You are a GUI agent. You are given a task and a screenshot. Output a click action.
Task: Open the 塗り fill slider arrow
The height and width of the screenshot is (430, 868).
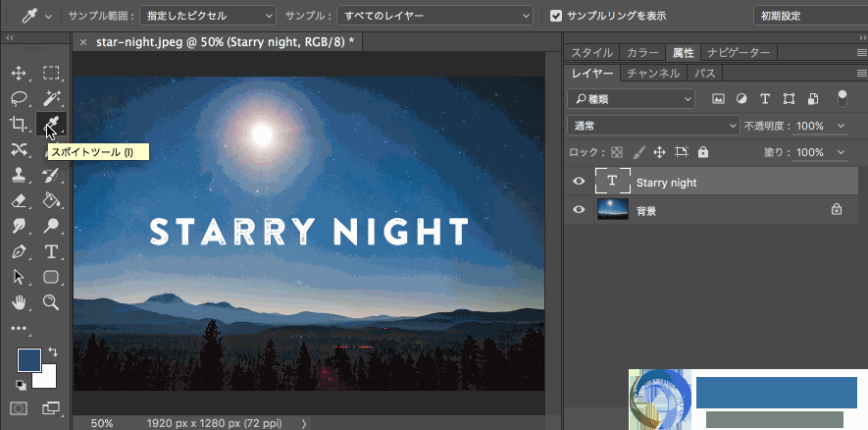point(842,152)
